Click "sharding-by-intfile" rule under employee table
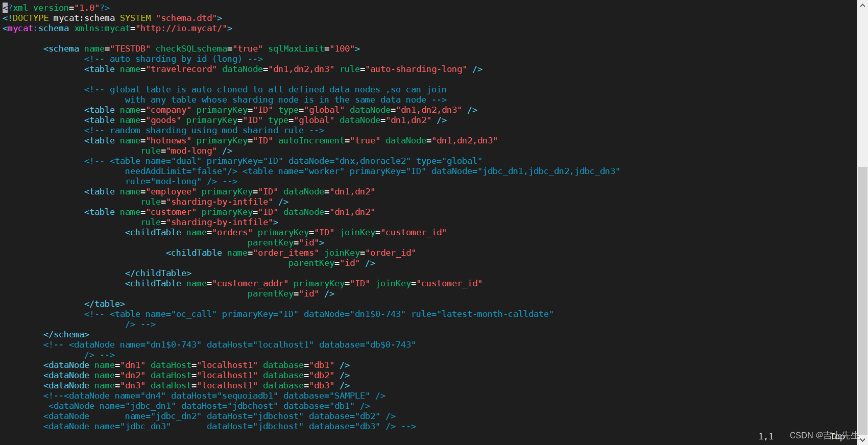This screenshot has height=445, width=868. pyautogui.click(x=220, y=202)
